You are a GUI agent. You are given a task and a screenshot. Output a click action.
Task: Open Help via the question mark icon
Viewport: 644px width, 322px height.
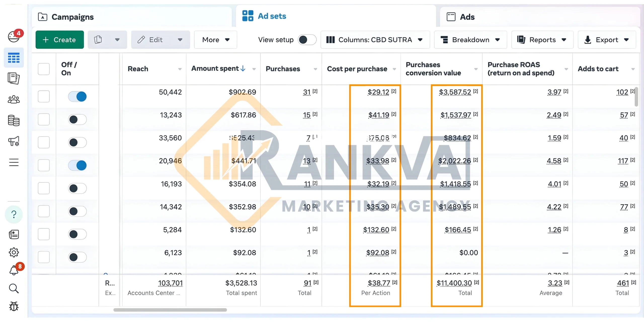pyautogui.click(x=14, y=214)
